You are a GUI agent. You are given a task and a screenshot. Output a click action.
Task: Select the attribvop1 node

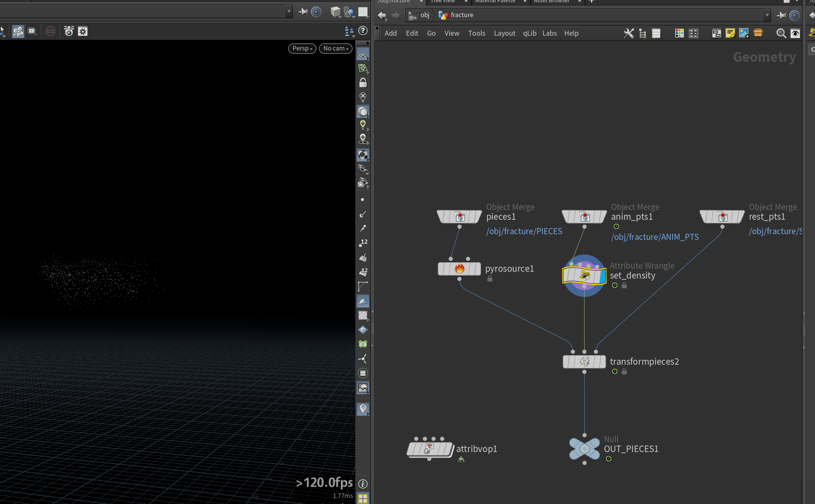[430, 449]
